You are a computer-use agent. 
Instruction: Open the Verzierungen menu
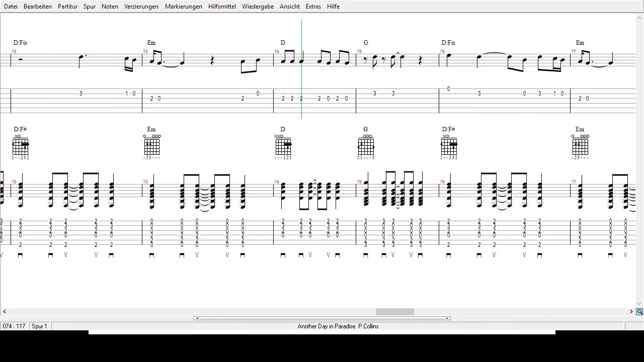click(x=141, y=7)
